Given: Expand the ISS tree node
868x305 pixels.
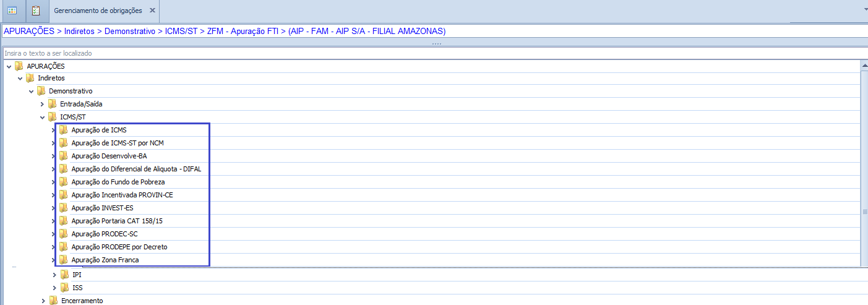Looking at the screenshot, I should [x=54, y=288].
